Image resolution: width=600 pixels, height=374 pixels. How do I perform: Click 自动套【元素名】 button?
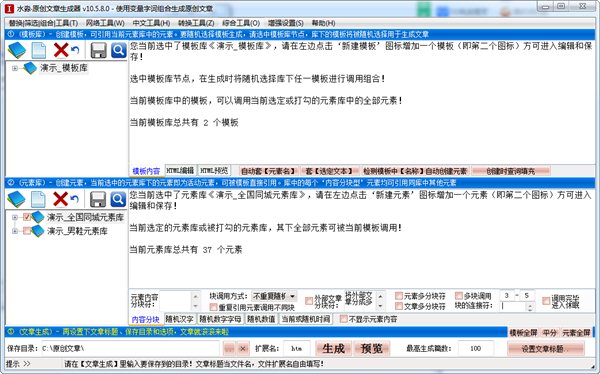[269, 171]
